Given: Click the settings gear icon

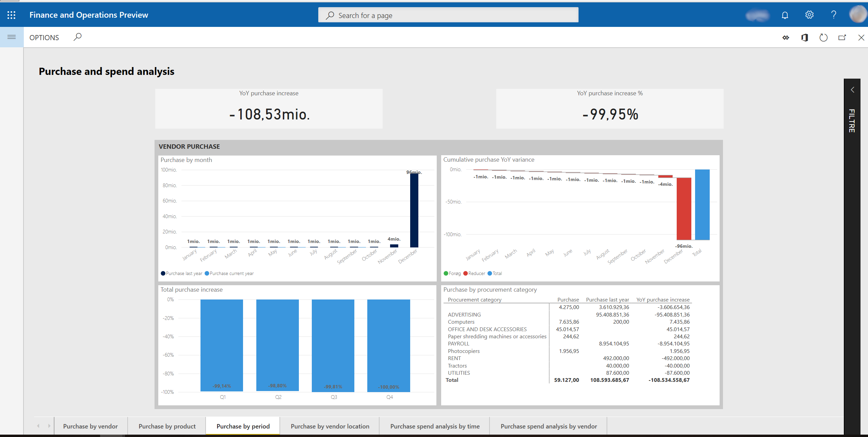Looking at the screenshot, I should pyautogui.click(x=809, y=15).
